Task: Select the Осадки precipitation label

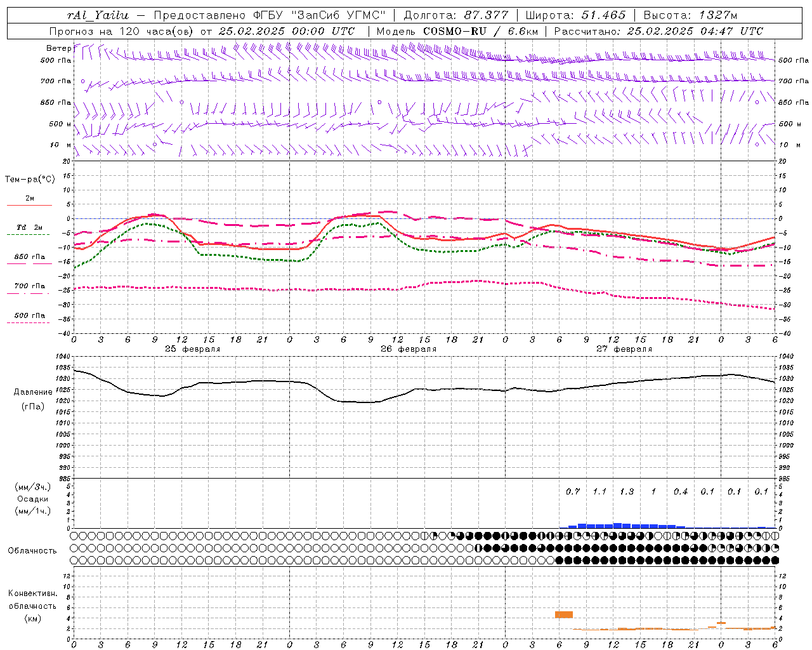Action: (x=33, y=499)
